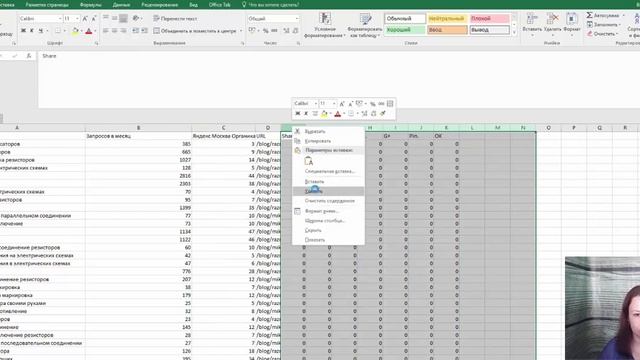Click paste option icon in context menu

point(309,161)
